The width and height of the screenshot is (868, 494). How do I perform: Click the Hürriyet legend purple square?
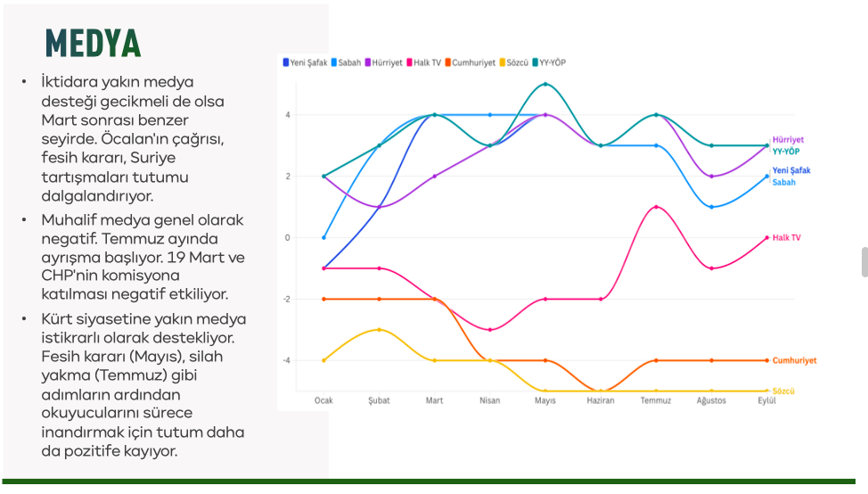[368, 62]
